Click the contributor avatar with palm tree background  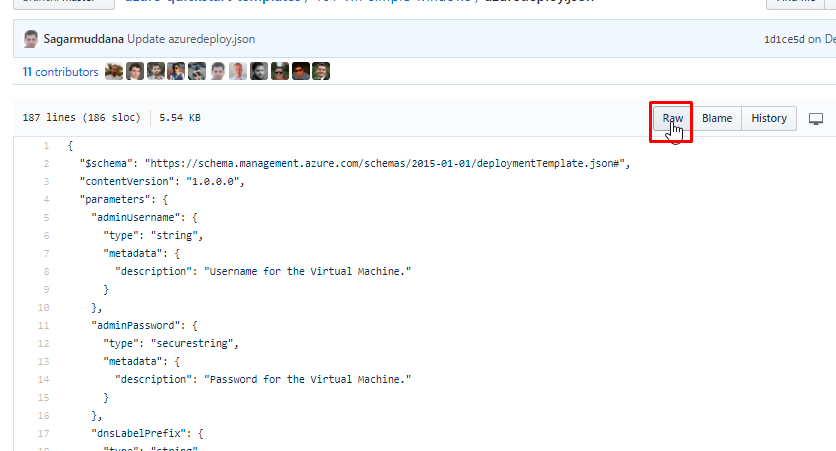tap(114, 71)
